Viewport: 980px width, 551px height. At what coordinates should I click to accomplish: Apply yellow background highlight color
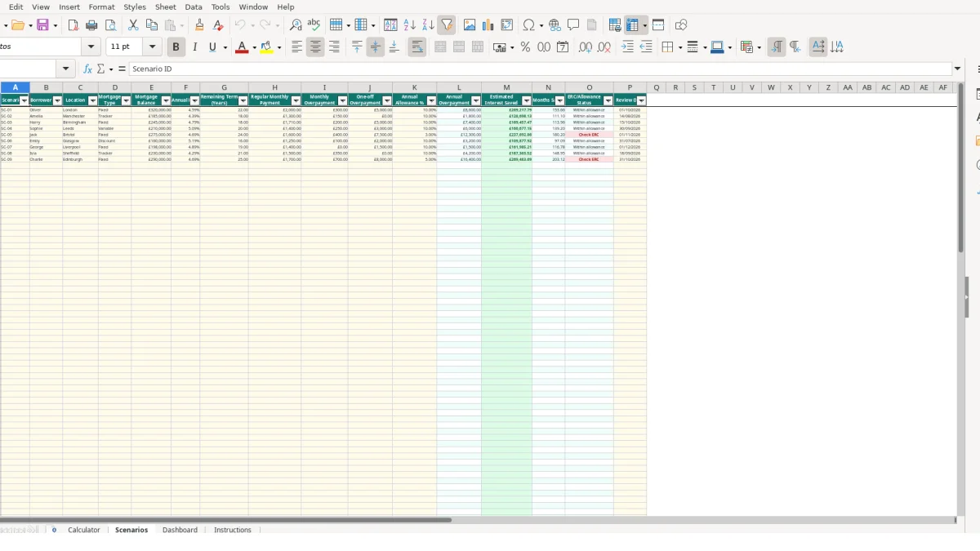pos(266,47)
